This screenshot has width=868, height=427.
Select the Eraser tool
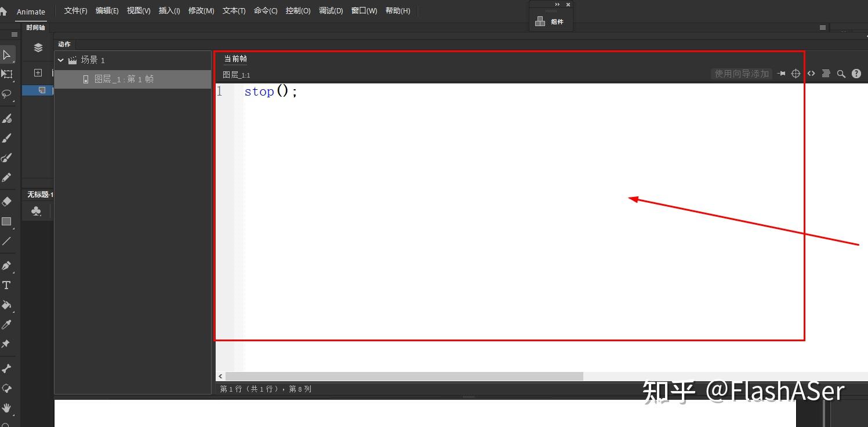pyautogui.click(x=7, y=202)
